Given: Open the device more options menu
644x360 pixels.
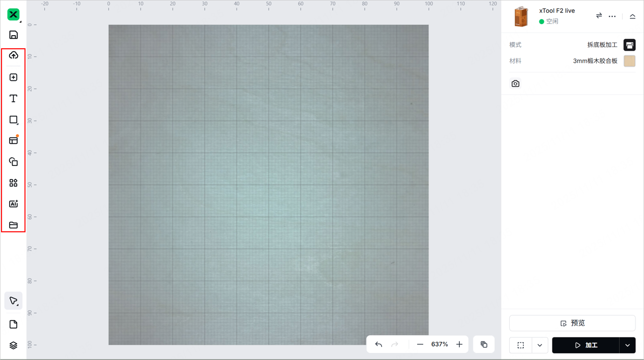Looking at the screenshot, I should click(x=612, y=16).
